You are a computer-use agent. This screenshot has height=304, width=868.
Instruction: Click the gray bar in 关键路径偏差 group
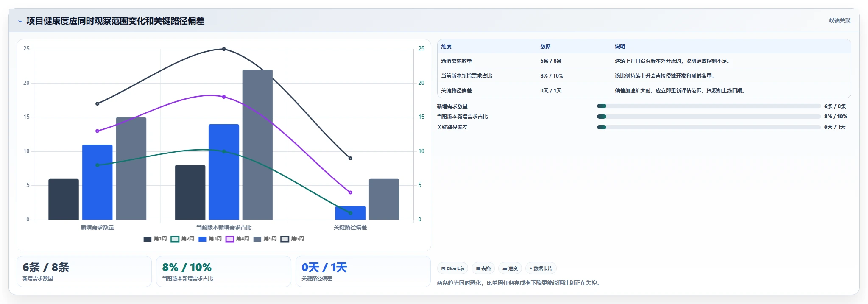(384, 199)
